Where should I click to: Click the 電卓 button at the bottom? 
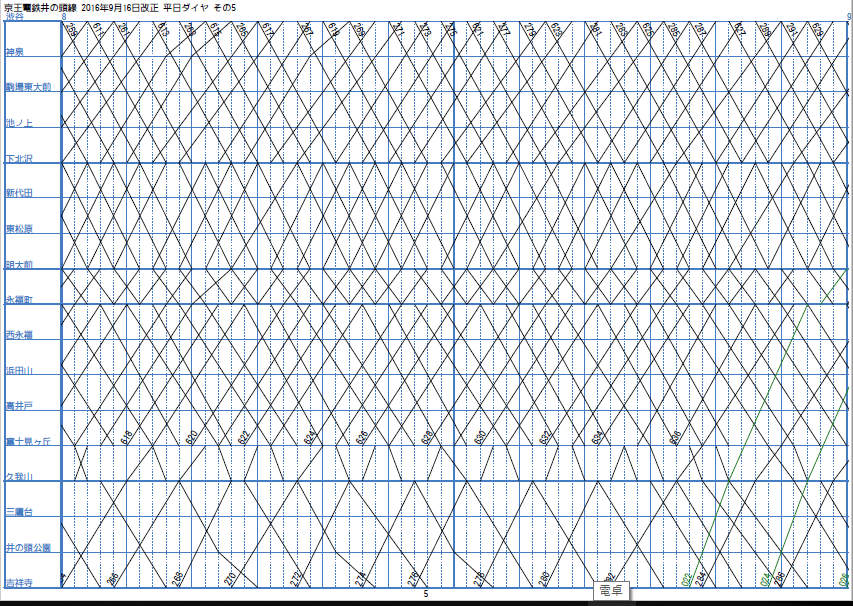611,592
